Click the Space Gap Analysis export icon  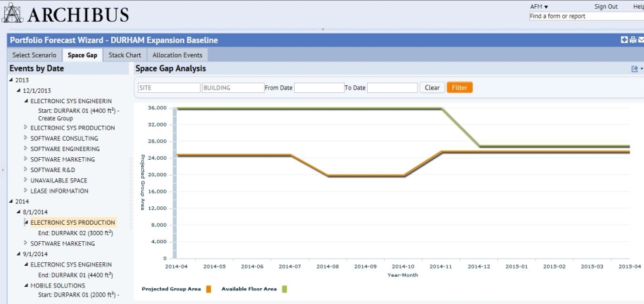coord(634,69)
